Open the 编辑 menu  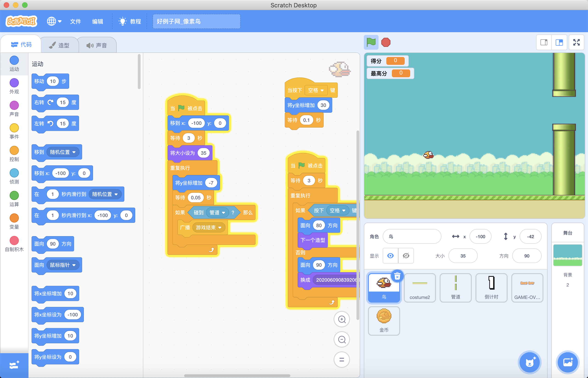pos(97,21)
